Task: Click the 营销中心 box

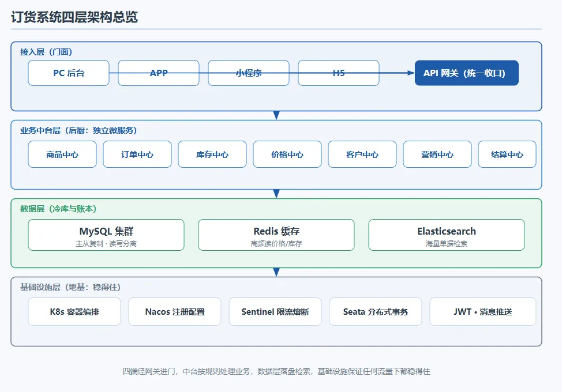Action: pos(437,154)
